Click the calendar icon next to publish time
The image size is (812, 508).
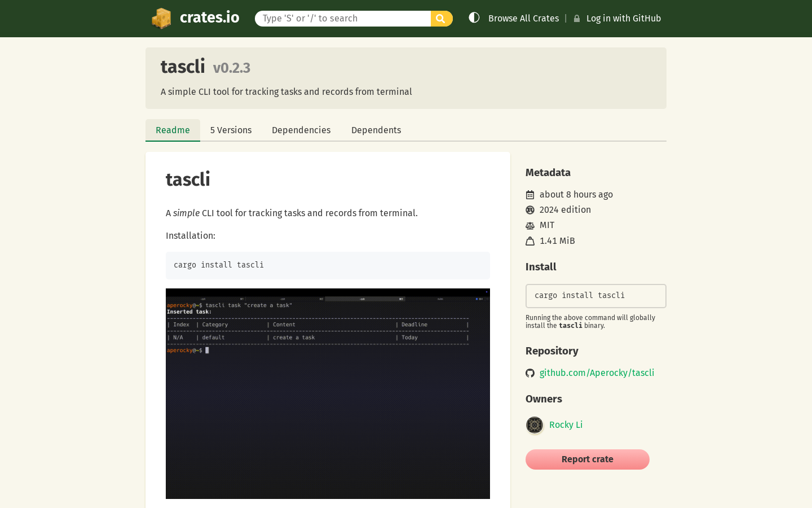coord(530,195)
